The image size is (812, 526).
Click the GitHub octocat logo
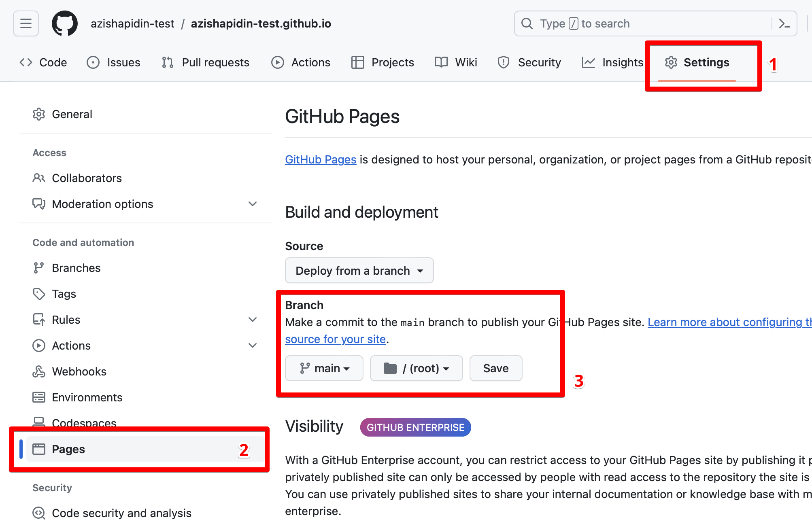(x=65, y=23)
